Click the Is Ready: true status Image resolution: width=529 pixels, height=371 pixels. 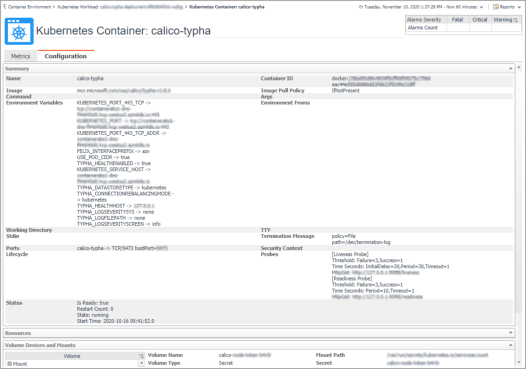click(x=93, y=303)
